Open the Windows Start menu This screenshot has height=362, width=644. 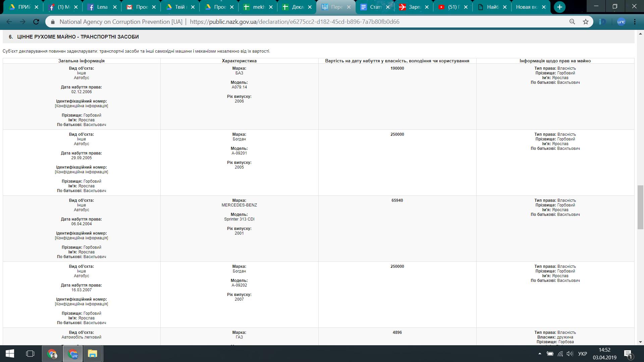[x=9, y=354]
